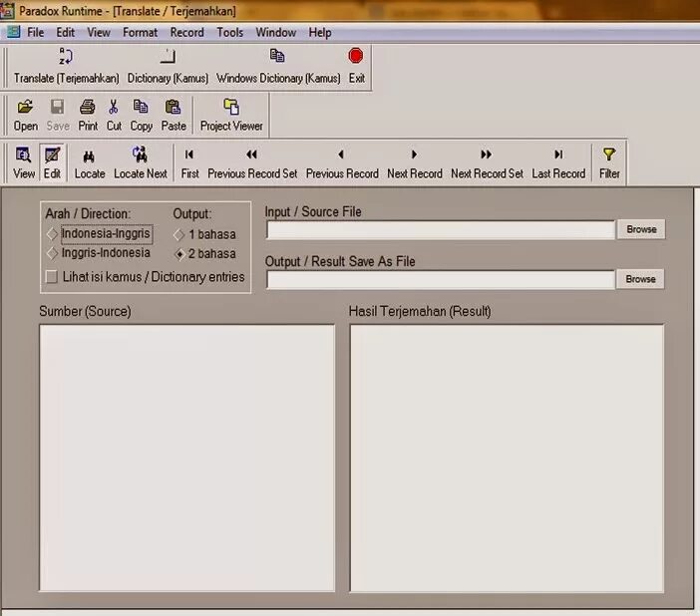700x616 pixels.
Task: Toggle Edit mode button
Action: [x=52, y=162]
